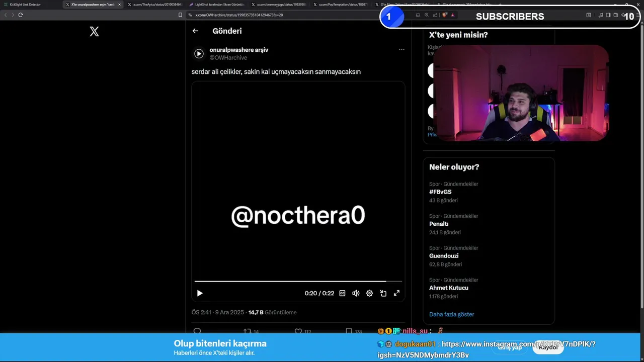
Task: Open the Guendouzi trending topic
Action: [444, 256]
